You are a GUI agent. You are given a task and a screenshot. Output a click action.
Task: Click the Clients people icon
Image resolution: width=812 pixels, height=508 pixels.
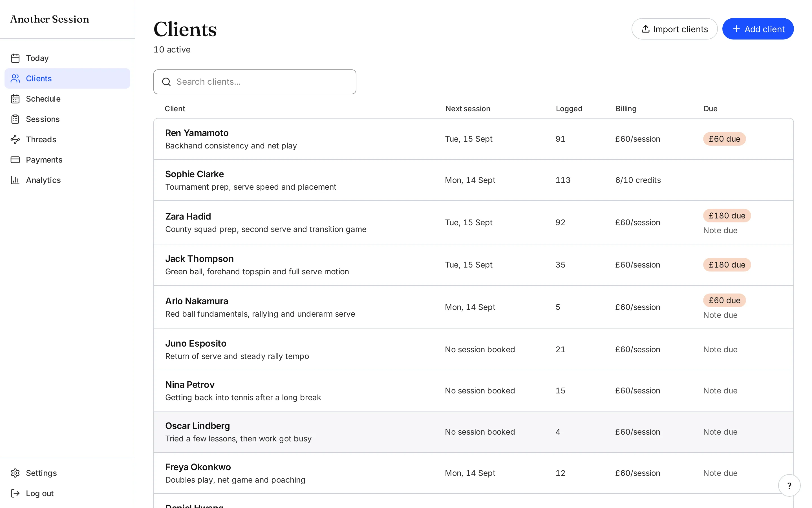point(15,79)
